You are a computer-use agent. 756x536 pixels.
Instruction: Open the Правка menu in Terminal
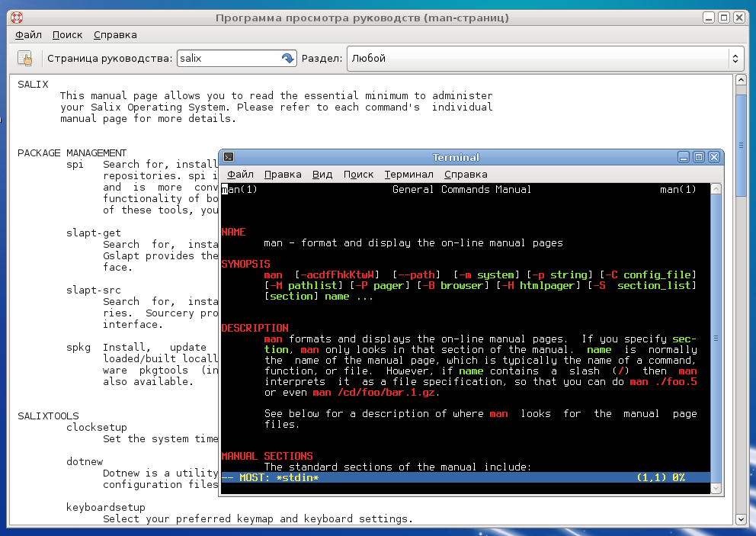(x=283, y=174)
